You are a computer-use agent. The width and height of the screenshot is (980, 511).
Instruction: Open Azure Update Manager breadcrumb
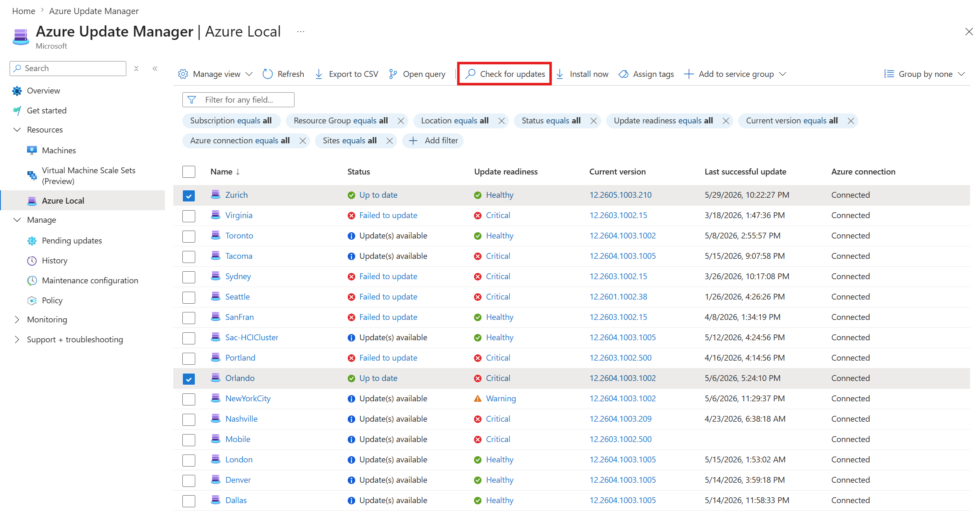(94, 11)
